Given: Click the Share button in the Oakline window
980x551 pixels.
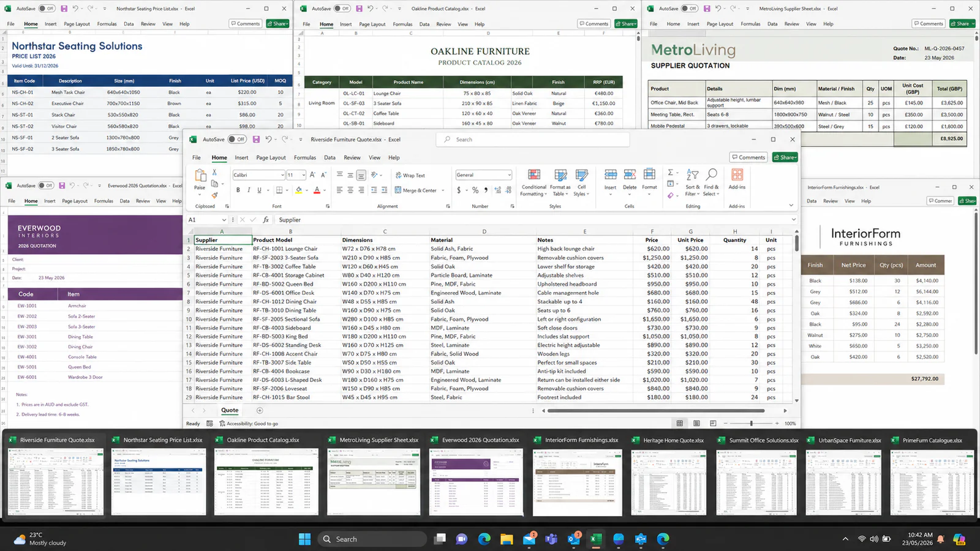Looking at the screenshot, I should [626, 24].
